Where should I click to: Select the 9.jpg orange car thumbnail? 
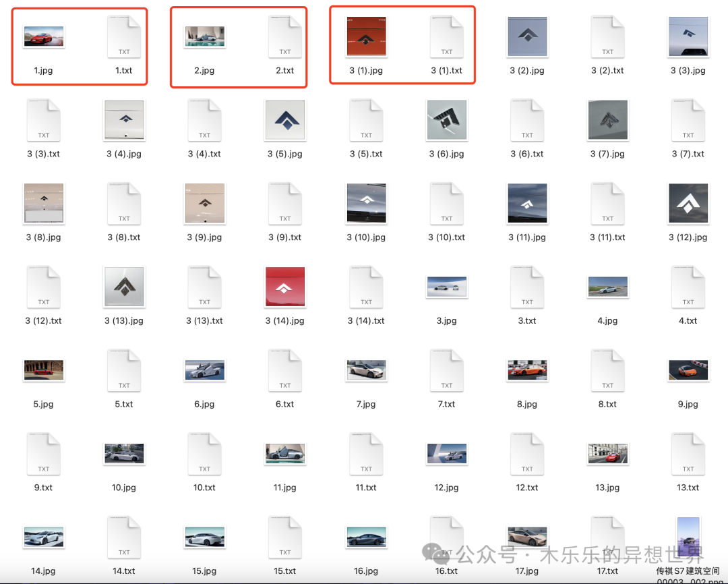pyautogui.click(x=688, y=370)
